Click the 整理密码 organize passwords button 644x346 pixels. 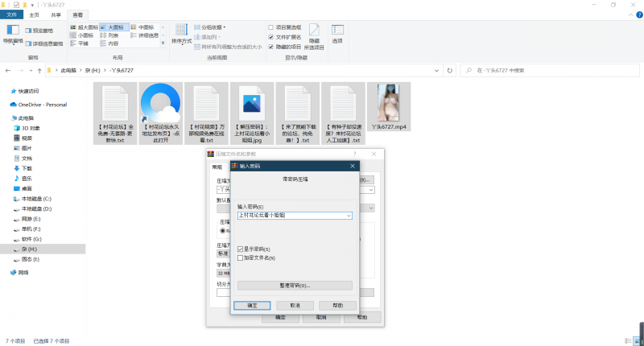294,285
